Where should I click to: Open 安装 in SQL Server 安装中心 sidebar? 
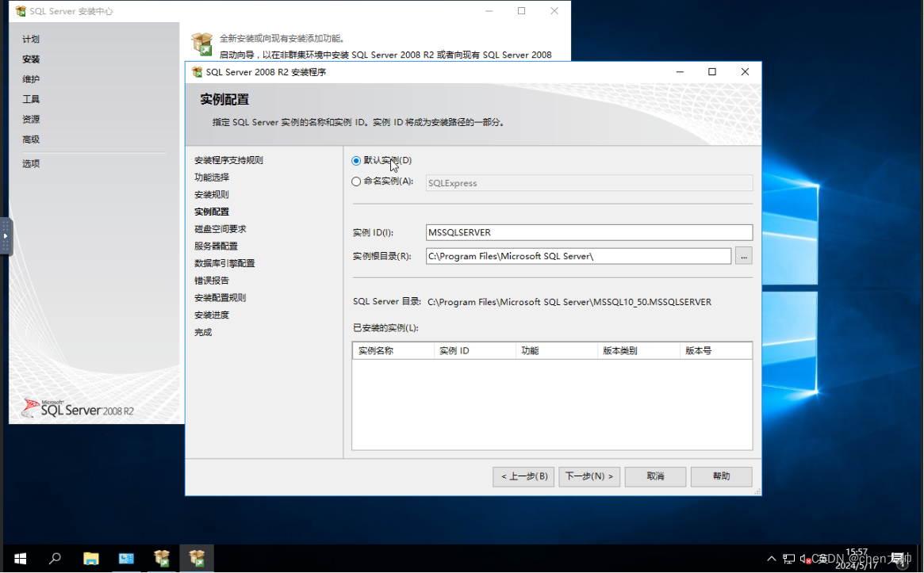(x=31, y=59)
